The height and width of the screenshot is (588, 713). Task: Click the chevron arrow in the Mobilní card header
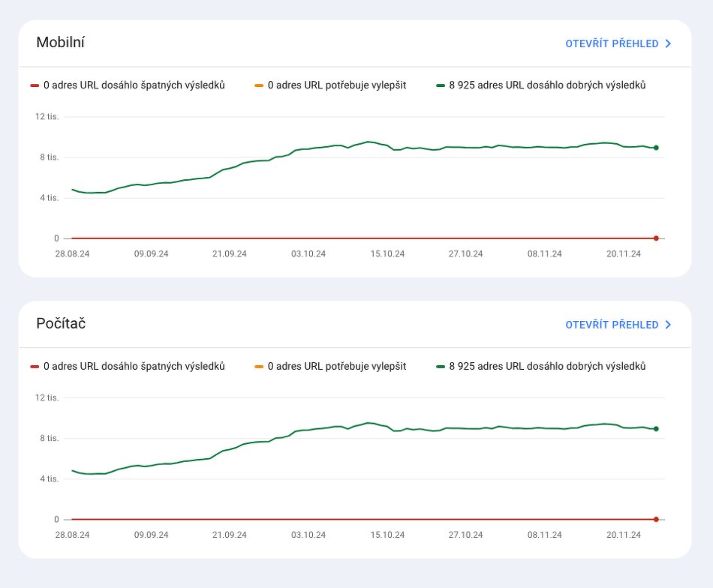[668, 43]
